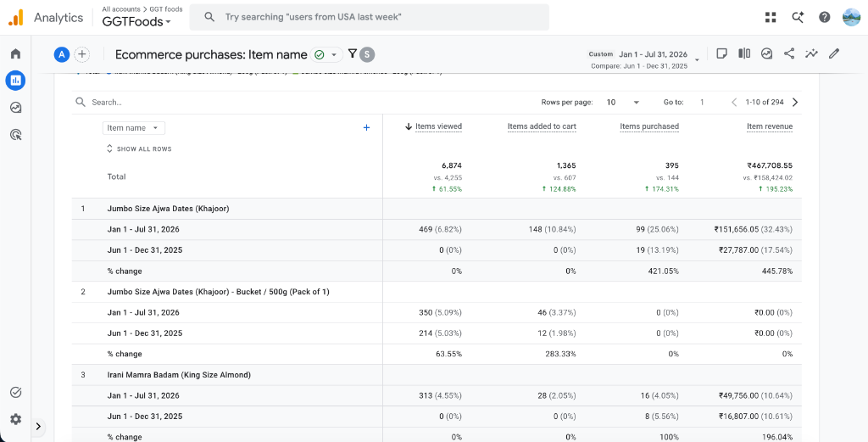Open the Insights sparkline icon
The image size is (868, 442).
(811, 53)
